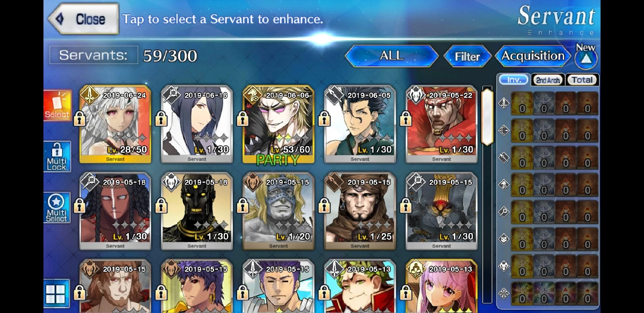
Task: Switch grid view with four-squares icon
Action: click(x=56, y=294)
